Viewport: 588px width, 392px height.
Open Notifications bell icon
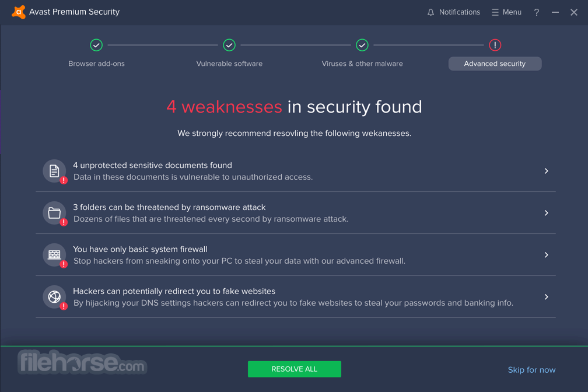point(430,12)
